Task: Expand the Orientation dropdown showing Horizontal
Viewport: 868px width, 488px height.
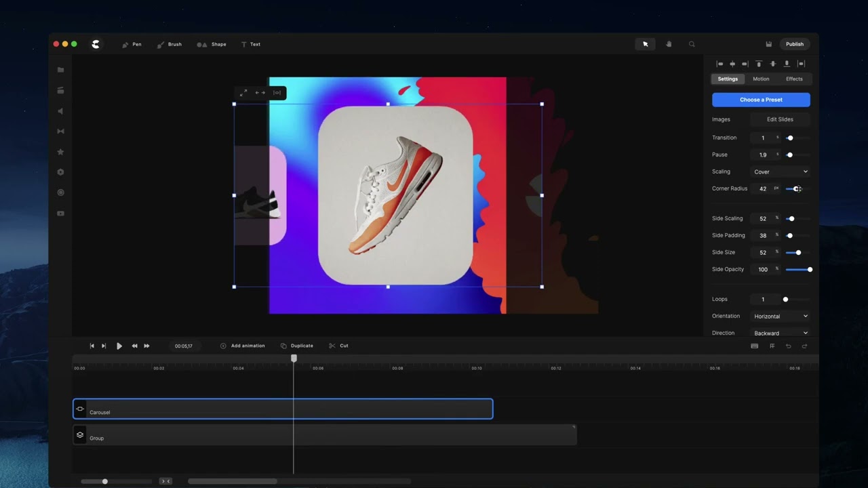Action: coord(780,316)
